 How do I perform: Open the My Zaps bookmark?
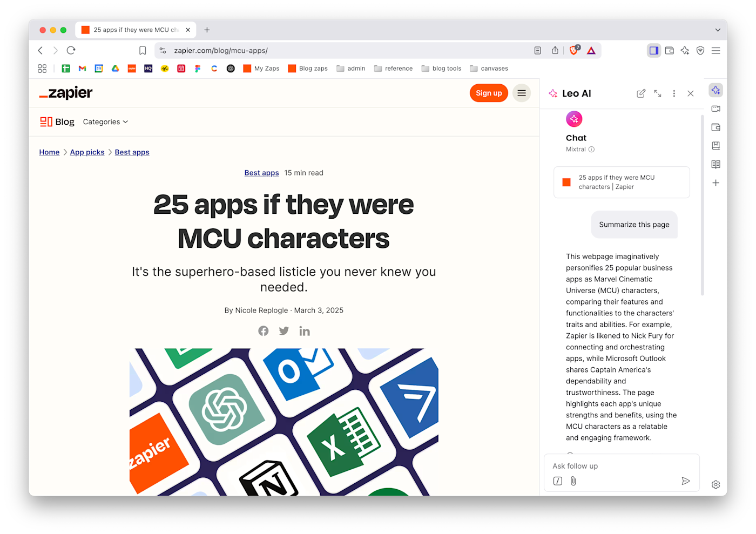tap(261, 69)
